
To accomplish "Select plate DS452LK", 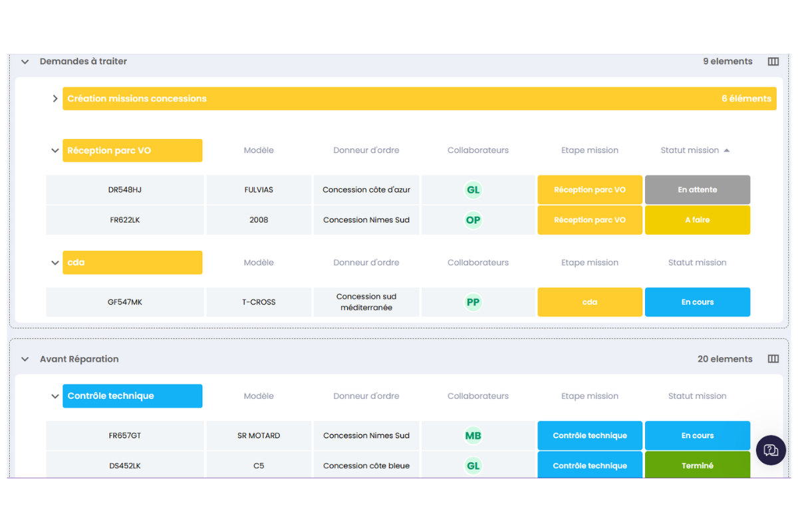I will (x=125, y=465).
